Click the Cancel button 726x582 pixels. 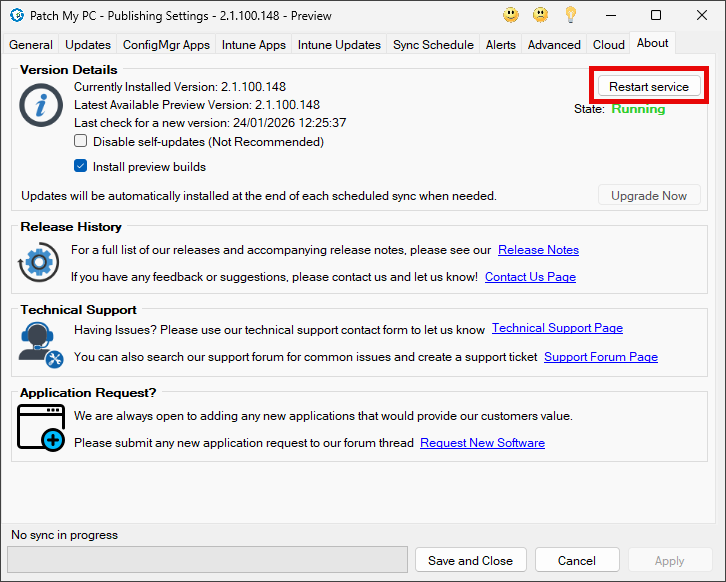coord(577,560)
